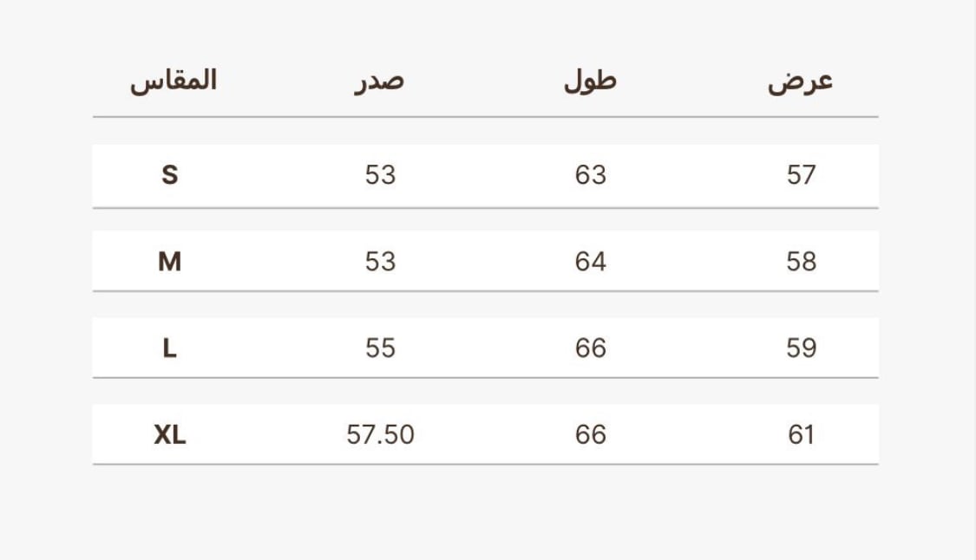Click chest value 55 in L row

point(380,348)
